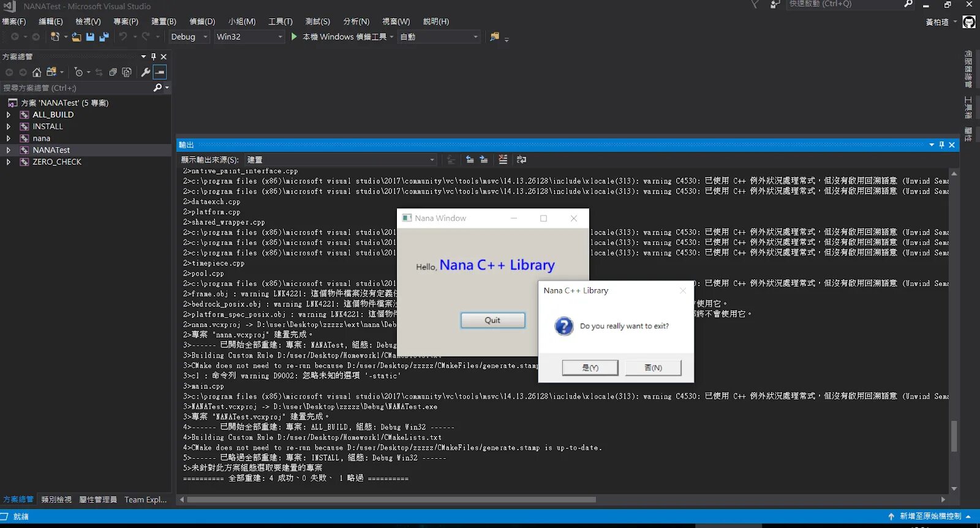This screenshot has height=528, width=980.
Task: Open the Solution Explorer window options arrow
Action: click(143, 56)
